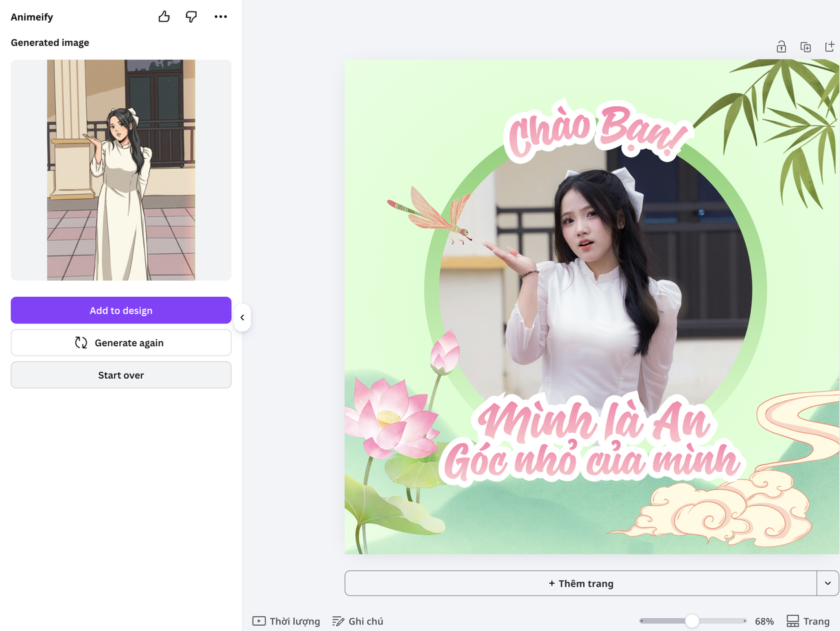Lock the page using the lock icon
The height and width of the screenshot is (631, 840).
781,47
